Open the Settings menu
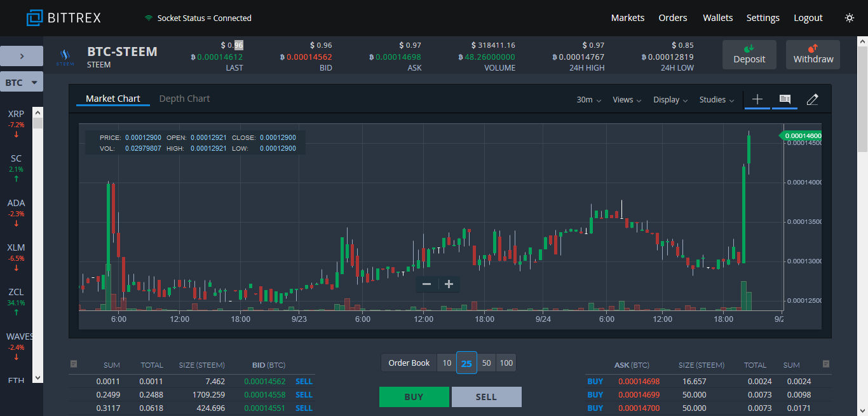The width and height of the screenshot is (868, 416). pyautogui.click(x=763, y=18)
